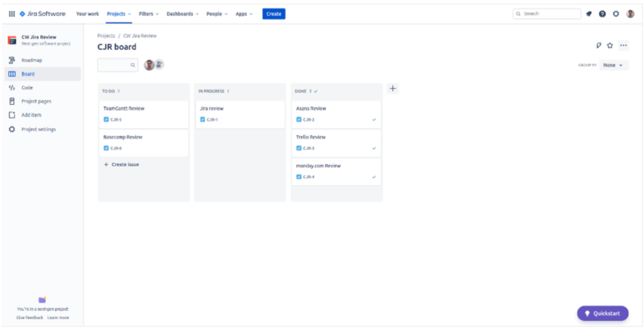Click the top bar Search field
Viewport: 644px width, 328px height.
[x=547, y=14]
